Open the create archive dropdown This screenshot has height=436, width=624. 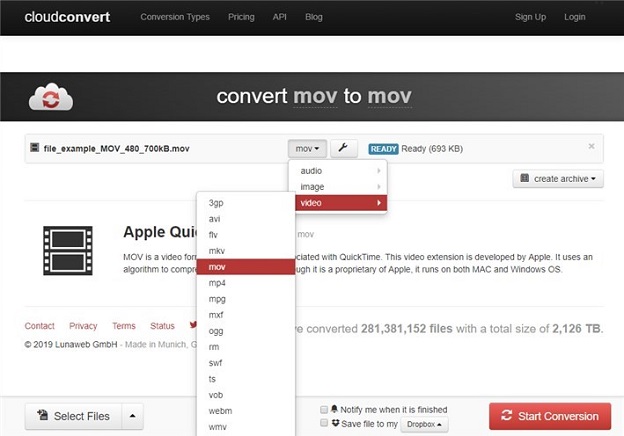pyautogui.click(x=558, y=179)
